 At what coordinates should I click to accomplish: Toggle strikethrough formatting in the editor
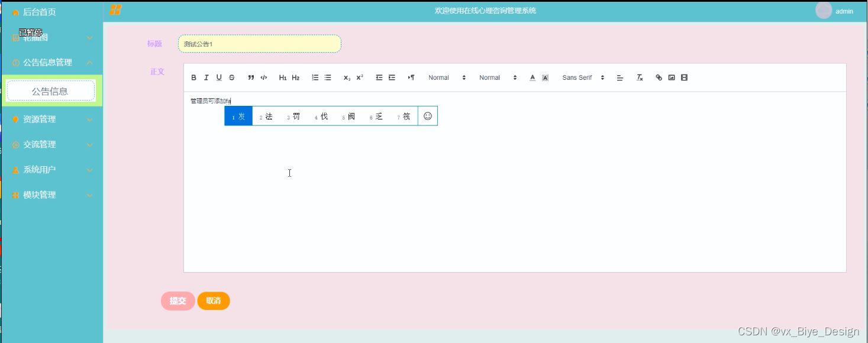tap(231, 77)
